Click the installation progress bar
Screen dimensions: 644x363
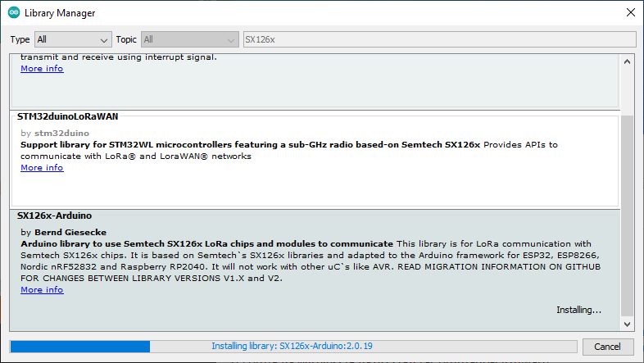tap(293, 346)
